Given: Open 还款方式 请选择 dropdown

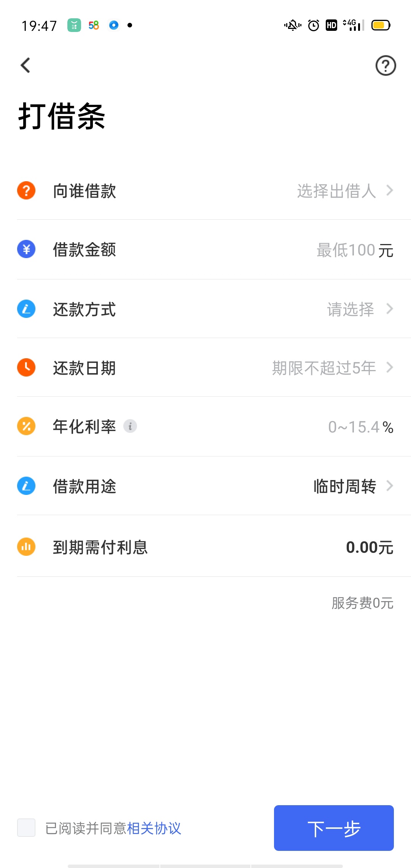Looking at the screenshot, I should pos(360,309).
